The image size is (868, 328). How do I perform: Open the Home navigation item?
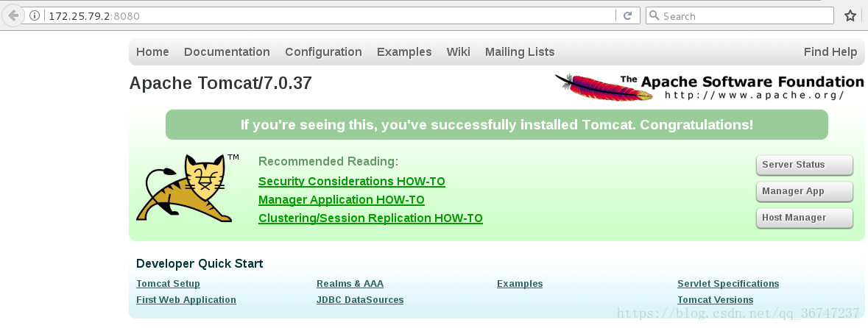[x=153, y=52]
